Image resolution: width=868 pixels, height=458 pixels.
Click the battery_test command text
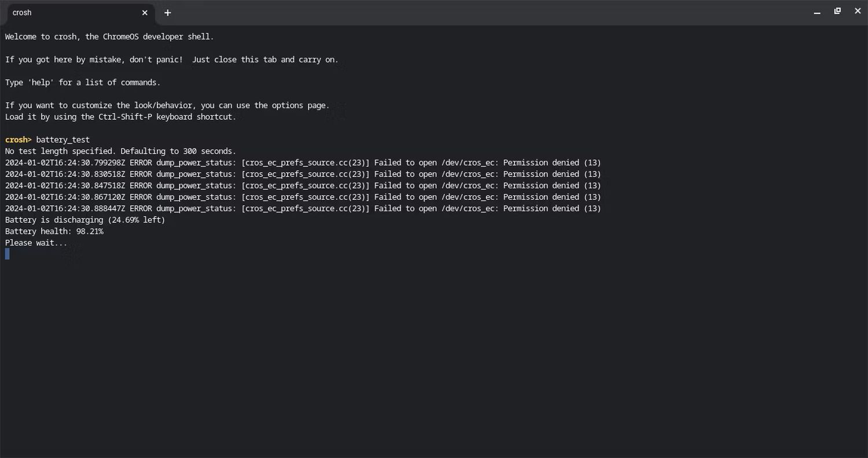pyautogui.click(x=62, y=140)
